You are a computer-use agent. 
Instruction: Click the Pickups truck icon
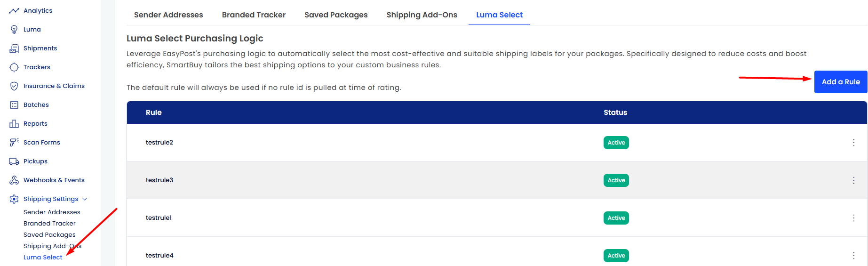coord(14,161)
